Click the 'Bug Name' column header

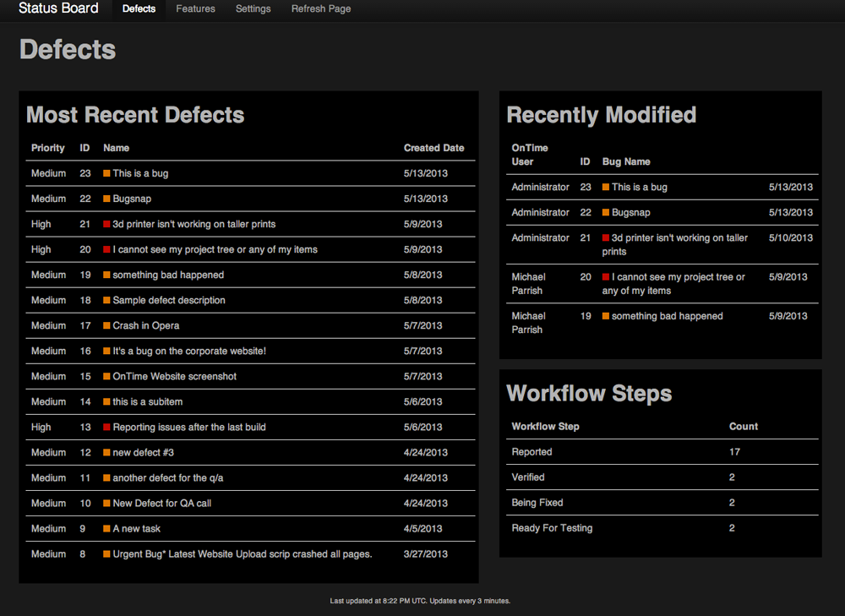coord(626,161)
